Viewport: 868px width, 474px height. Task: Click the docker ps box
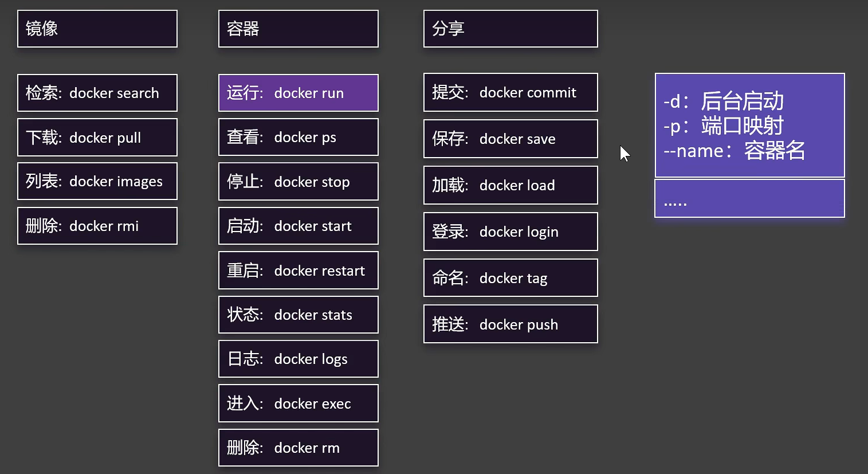298,137
